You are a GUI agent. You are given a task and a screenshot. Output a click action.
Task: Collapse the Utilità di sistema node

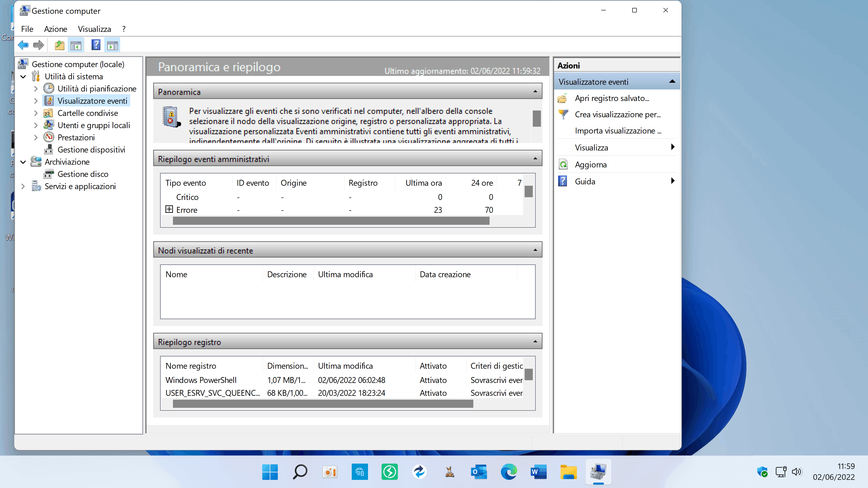pos(23,77)
